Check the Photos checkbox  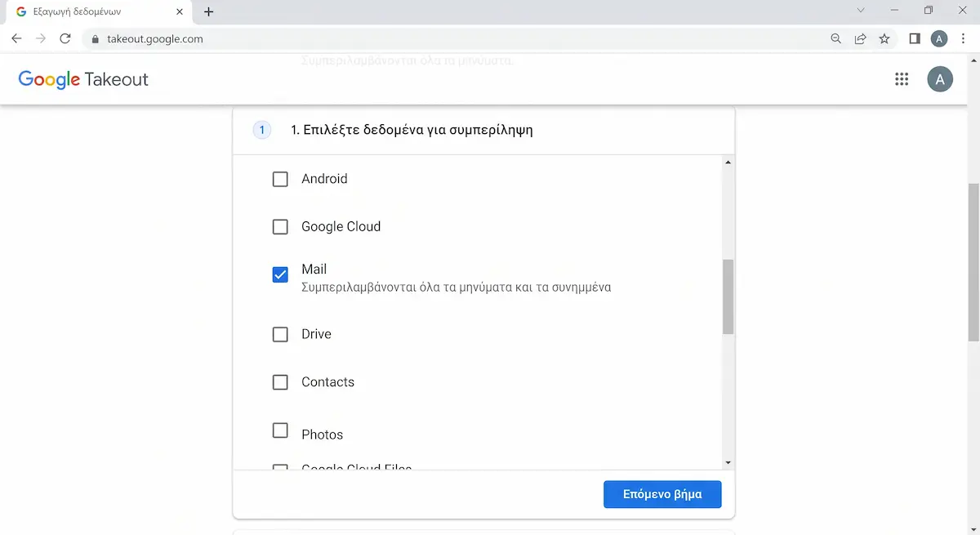point(280,430)
